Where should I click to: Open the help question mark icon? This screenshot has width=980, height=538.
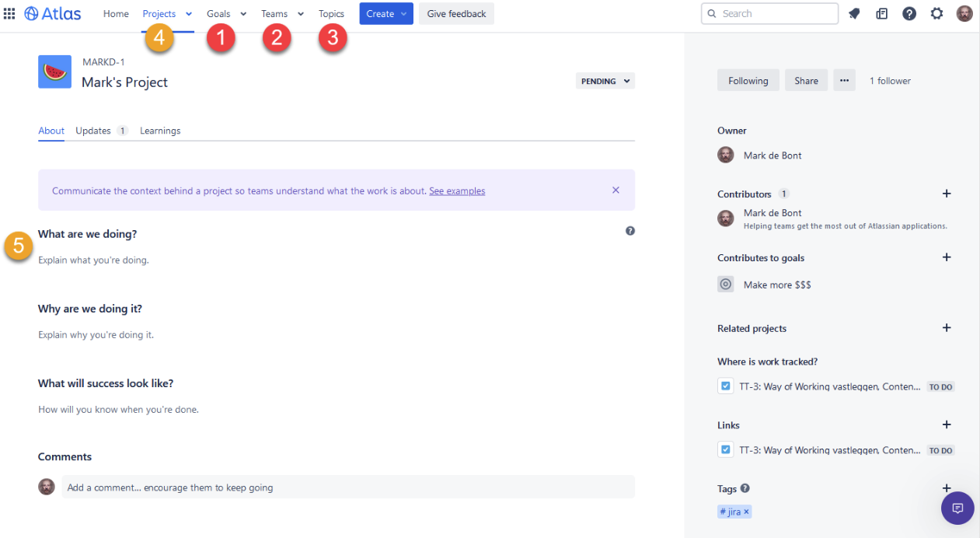(x=909, y=13)
